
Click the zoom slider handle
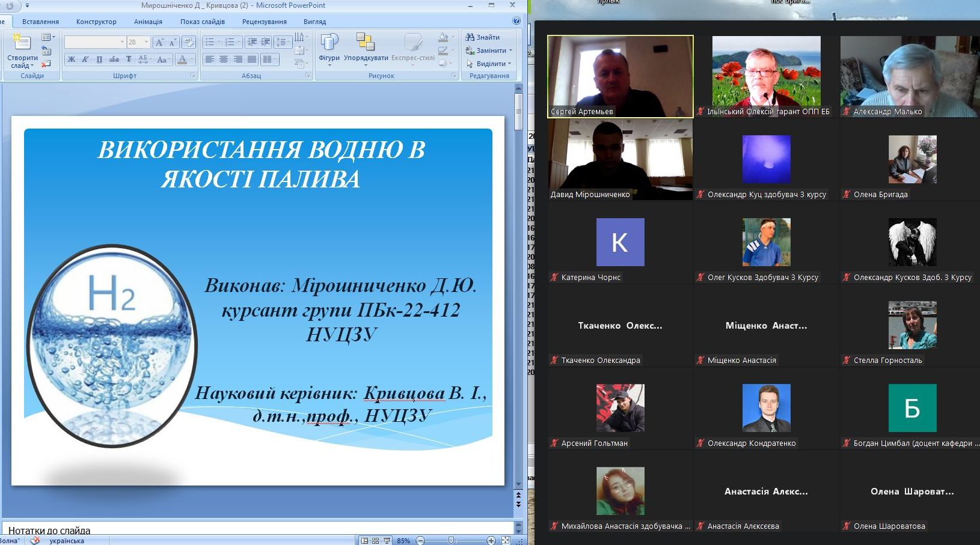tap(451, 541)
